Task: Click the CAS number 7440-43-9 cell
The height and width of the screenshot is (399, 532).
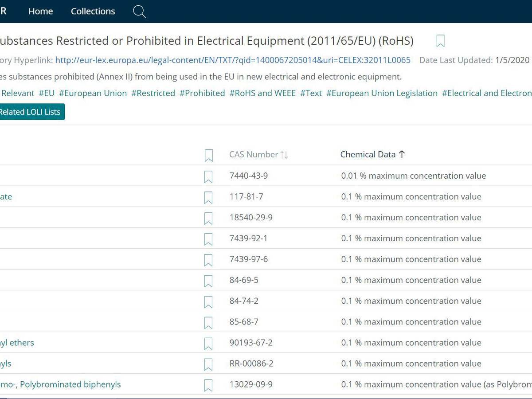Action: pos(249,176)
